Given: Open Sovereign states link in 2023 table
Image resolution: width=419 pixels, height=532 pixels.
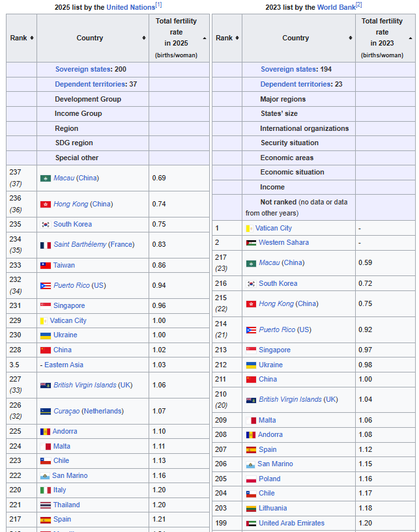Looking at the screenshot, I should coord(289,69).
